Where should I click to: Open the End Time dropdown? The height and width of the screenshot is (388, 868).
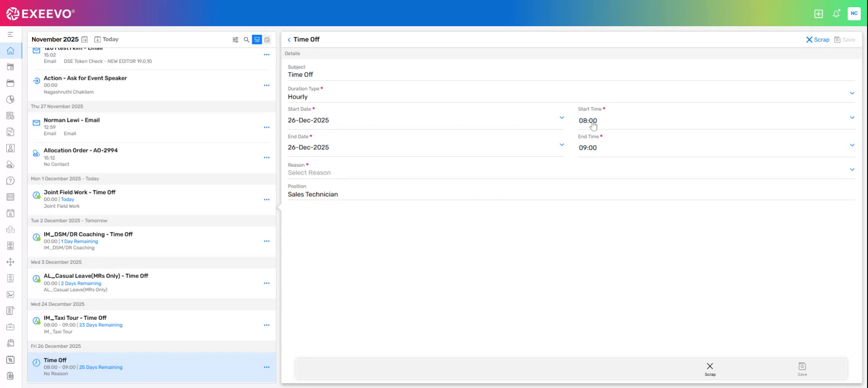pyautogui.click(x=852, y=145)
